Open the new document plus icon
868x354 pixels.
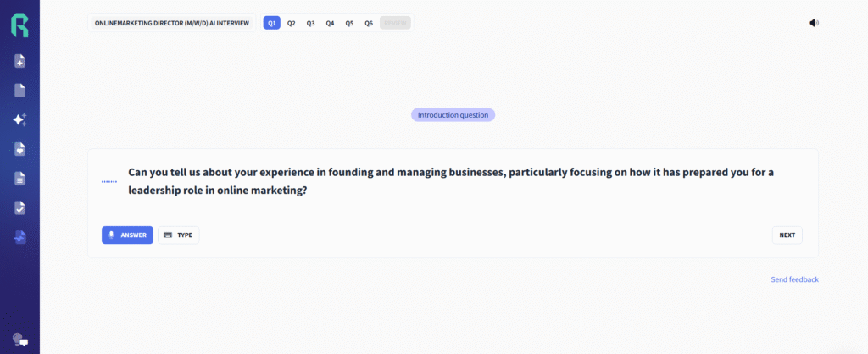19,61
